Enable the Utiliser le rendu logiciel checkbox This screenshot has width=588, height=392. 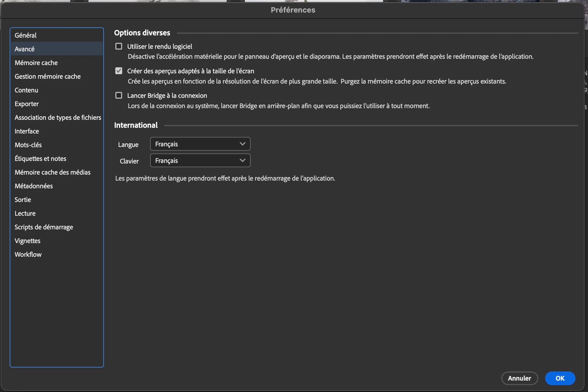pyautogui.click(x=119, y=46)
